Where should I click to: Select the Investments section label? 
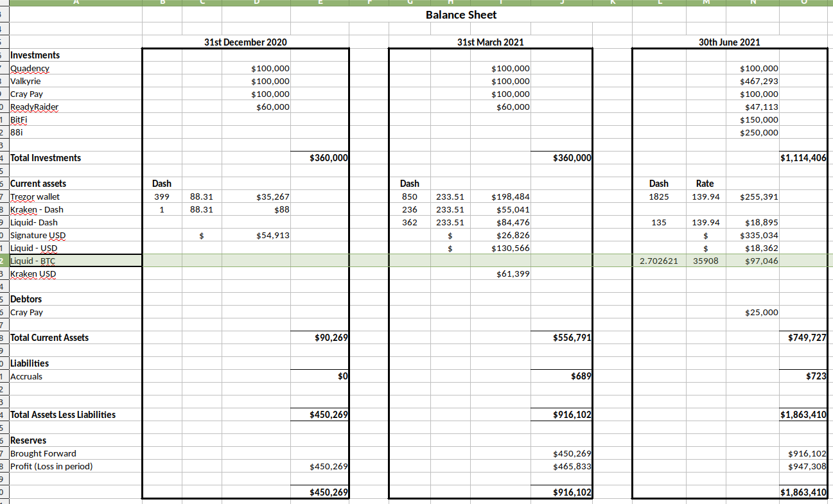35,55
